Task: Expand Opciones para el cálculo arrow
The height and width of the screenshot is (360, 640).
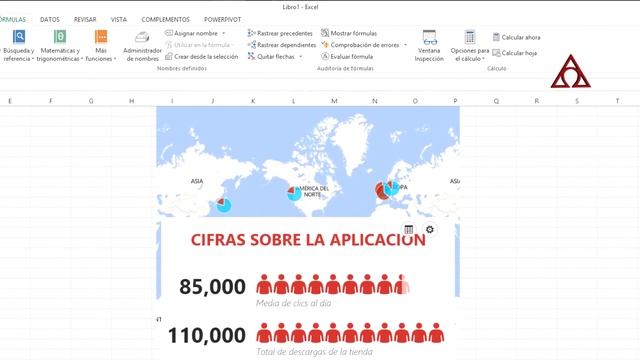Action: (484, 59)
